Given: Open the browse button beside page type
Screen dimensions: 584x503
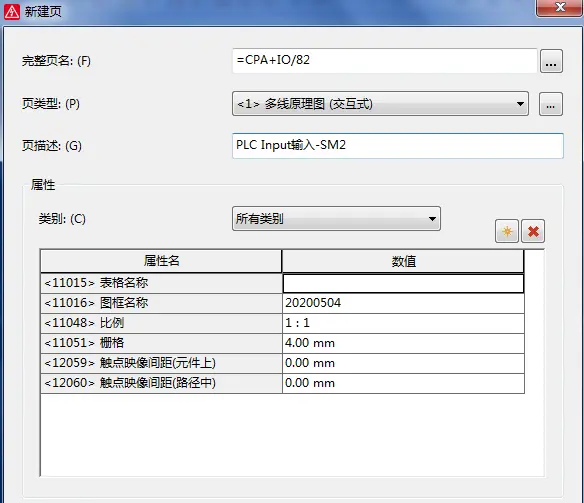Looking at the screenshot, I should point(551,104).
